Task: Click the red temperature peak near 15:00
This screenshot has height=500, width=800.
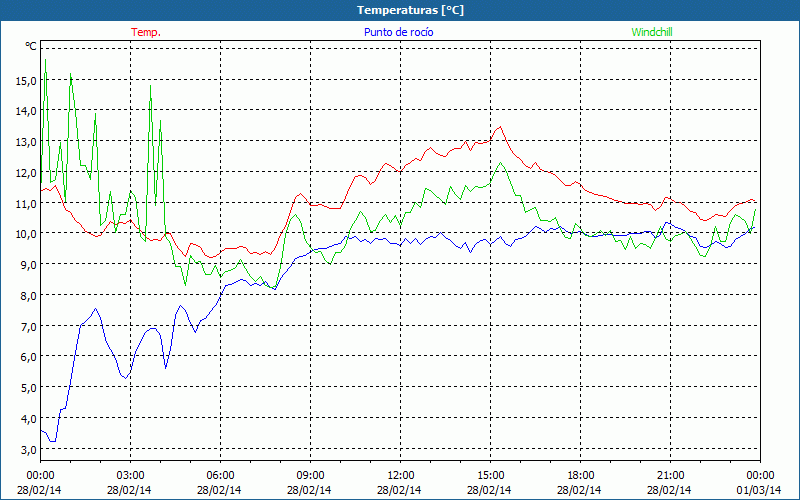Action: (501, 127)
